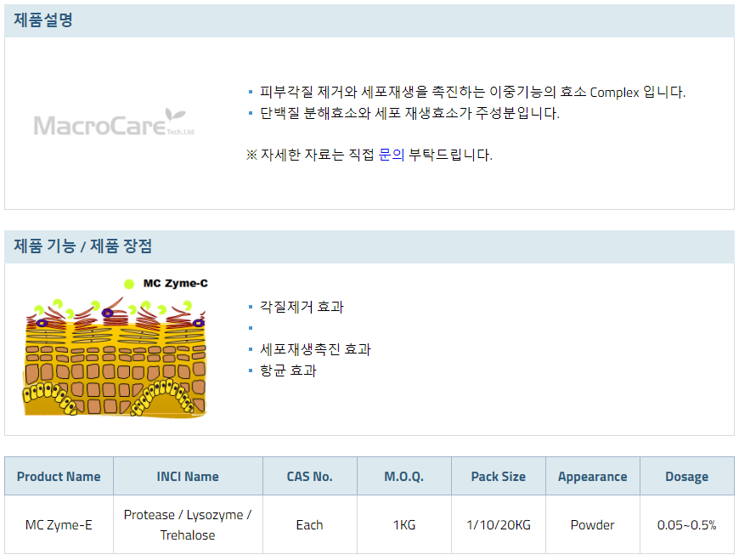The width and height of the screenshot is (739, 560).
Task: Click the line starting 피부각질 제거와 세포재생을
Action: (472, 92)
